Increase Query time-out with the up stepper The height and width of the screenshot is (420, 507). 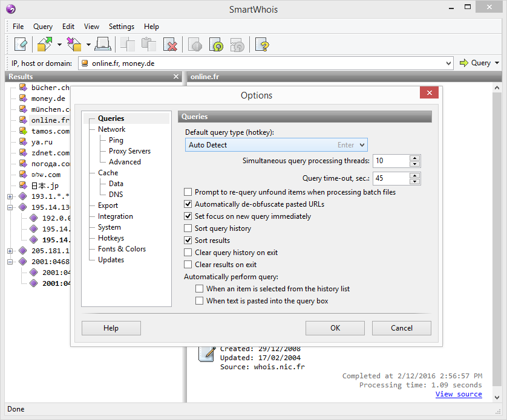(415, 175)
